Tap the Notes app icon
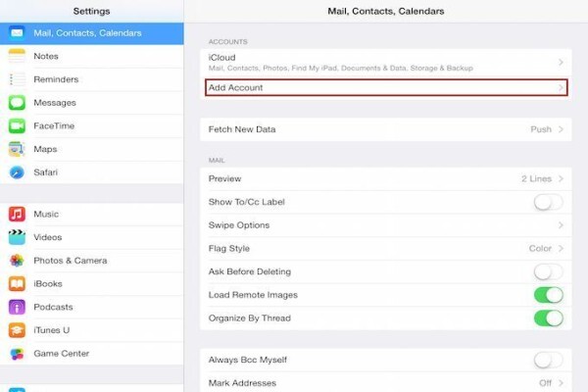The width and height of the screenshot is (588, 392). click(x=17, y=56)
